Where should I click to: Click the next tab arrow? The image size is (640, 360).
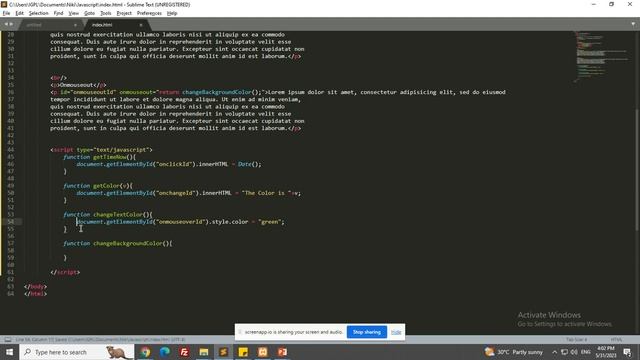[x=11, y=24]
